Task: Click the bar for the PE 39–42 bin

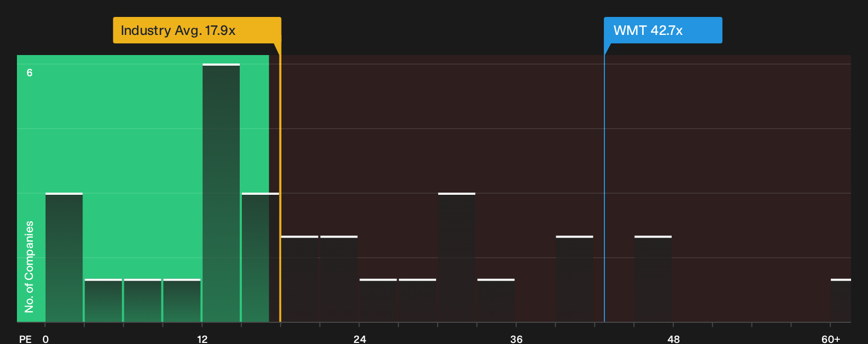Action: pyautogui.click(x=574, y=279)
